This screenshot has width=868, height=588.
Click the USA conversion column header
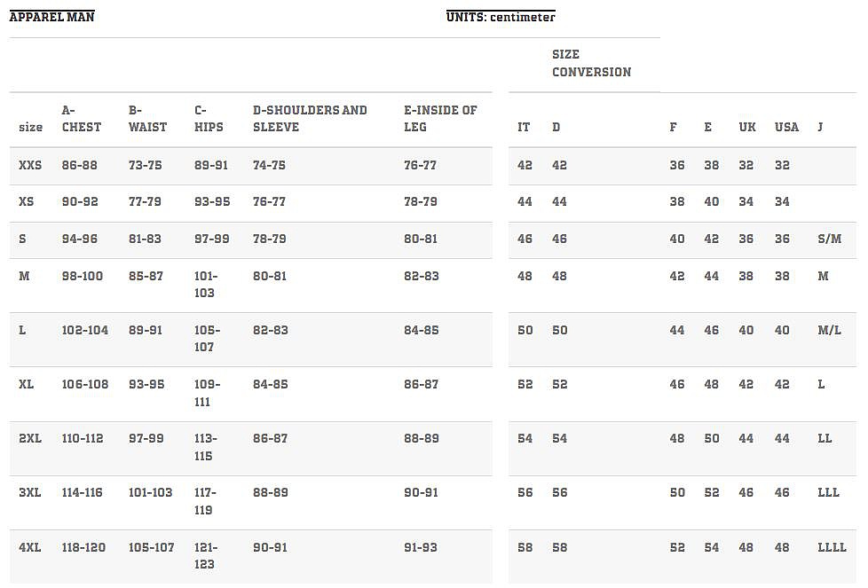point(786,127)
